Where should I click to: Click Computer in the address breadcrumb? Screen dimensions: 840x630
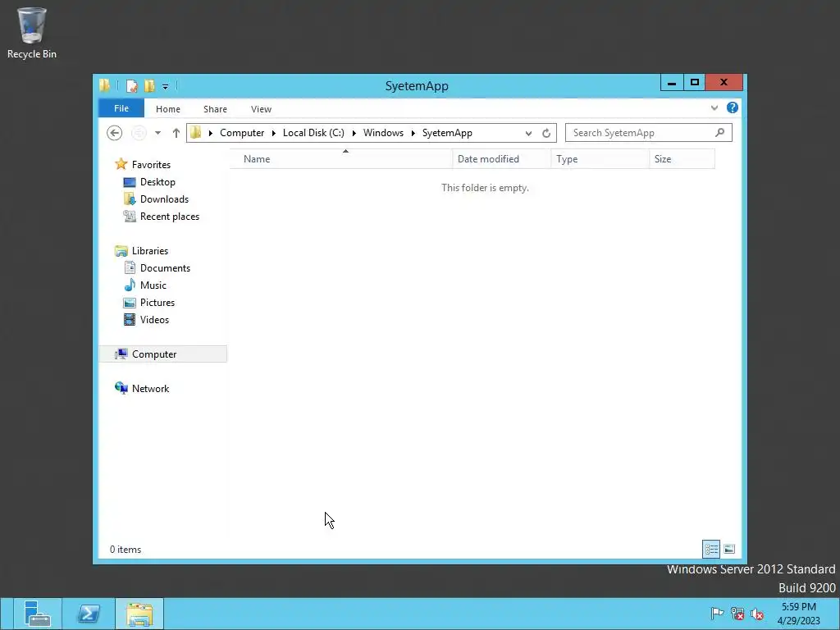pyautogui.click(x=242, y=133)
